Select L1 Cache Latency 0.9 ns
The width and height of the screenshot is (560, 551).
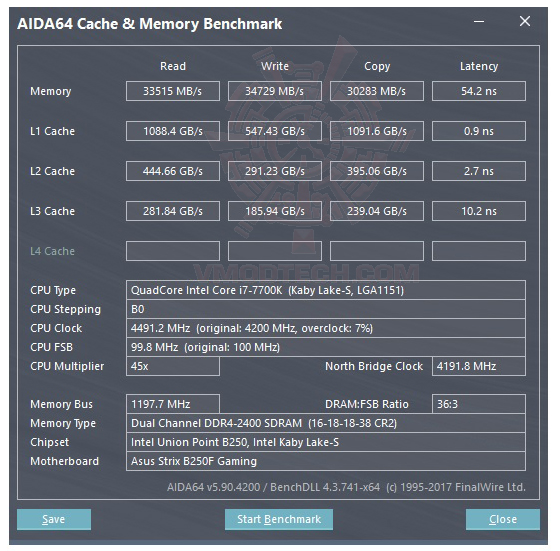[479, 131]
